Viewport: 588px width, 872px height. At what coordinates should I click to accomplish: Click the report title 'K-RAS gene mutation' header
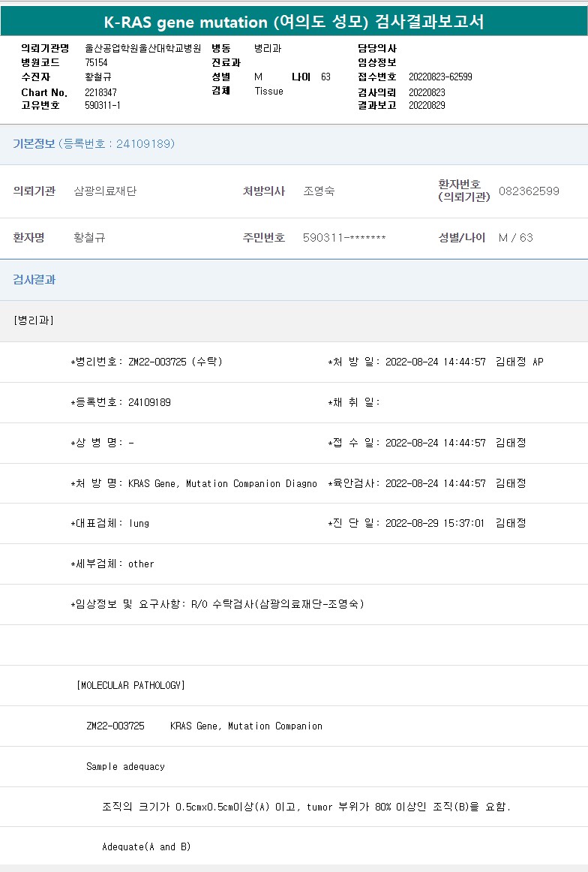pos(294,22)
